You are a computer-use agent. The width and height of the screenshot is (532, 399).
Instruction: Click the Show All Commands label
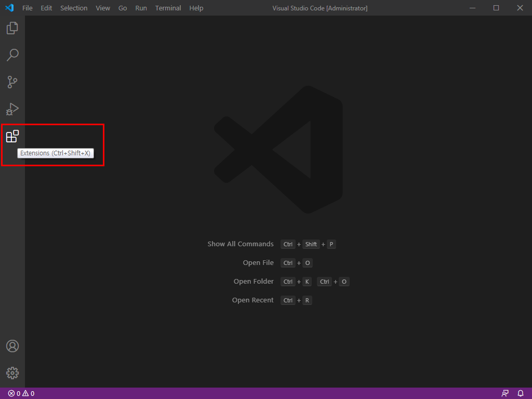click(241, 244)
